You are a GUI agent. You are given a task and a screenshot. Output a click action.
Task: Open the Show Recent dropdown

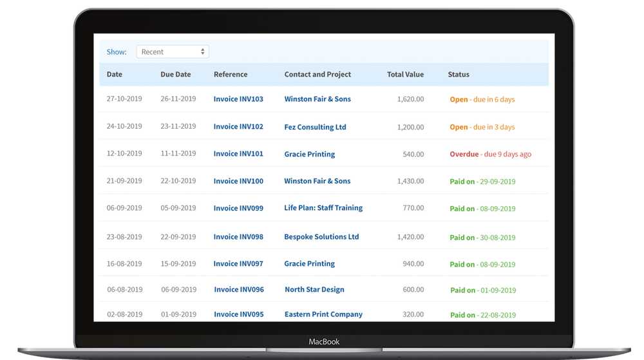(173, 52)
